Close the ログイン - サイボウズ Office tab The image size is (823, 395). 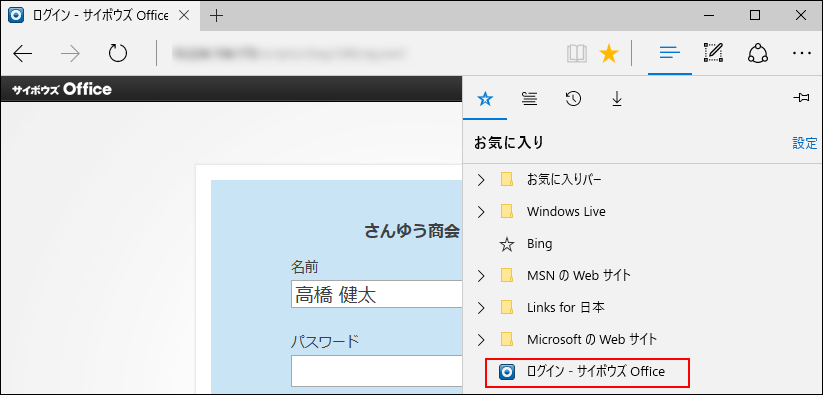(184, 16)
